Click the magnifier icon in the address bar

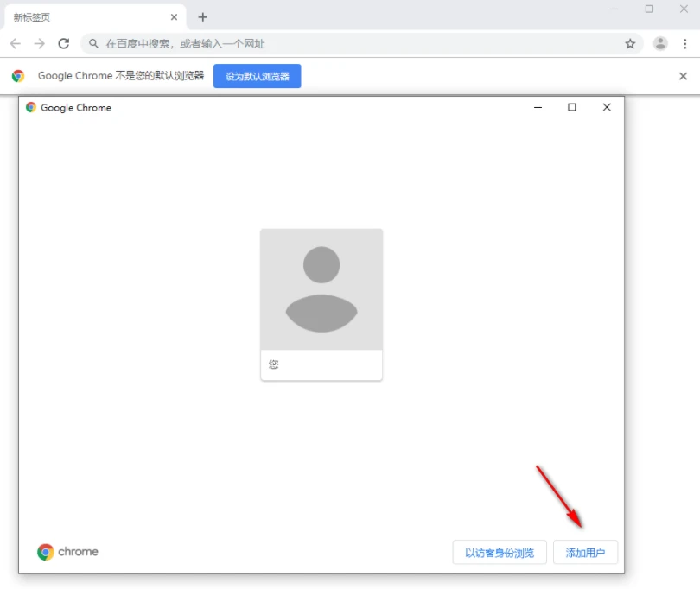tap(93, 44)
